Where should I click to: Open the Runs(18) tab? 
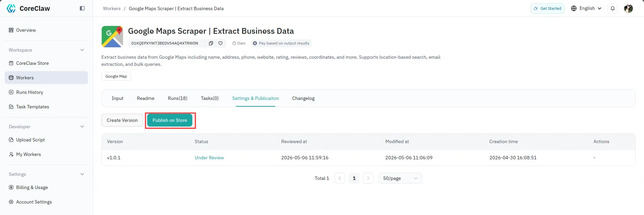point(178,98)
